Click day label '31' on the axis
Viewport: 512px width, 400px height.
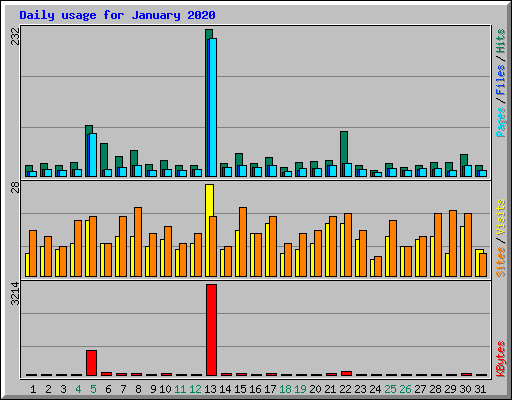point(480,389)
